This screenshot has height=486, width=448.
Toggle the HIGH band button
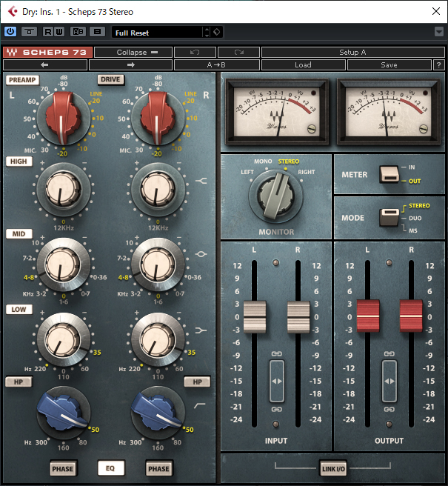pyautogui.click(x=19, y=162)
